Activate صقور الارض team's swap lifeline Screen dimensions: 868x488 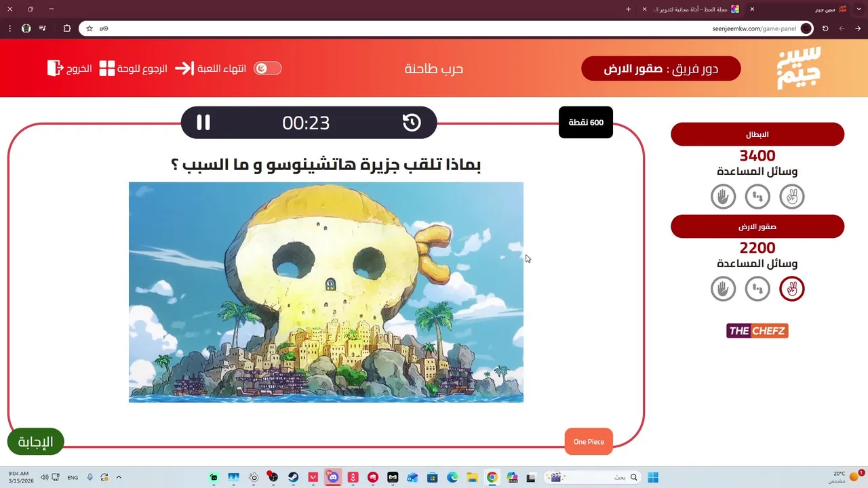tap(757, 289)
